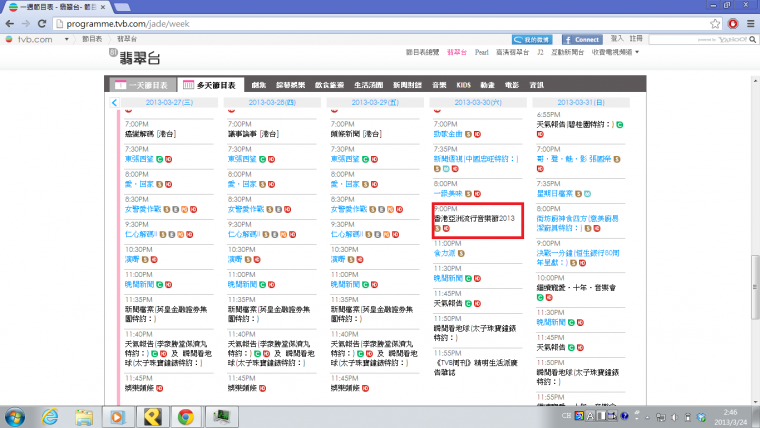Open a new browser tab
Viewport: 760px width, 428px height.
122,7
